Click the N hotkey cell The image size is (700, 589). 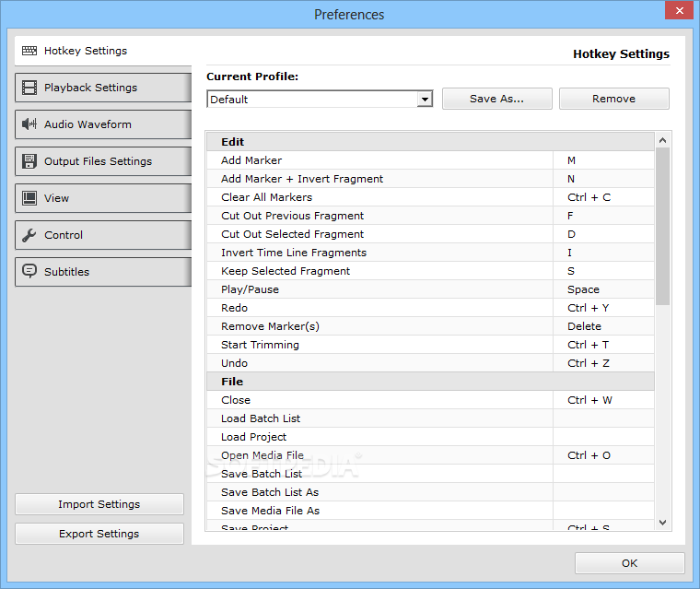tap(604, 179)
